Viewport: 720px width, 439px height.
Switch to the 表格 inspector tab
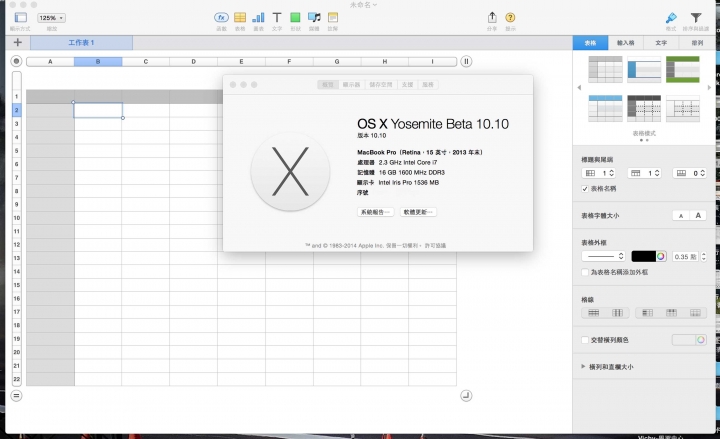[x=590, y=43]
